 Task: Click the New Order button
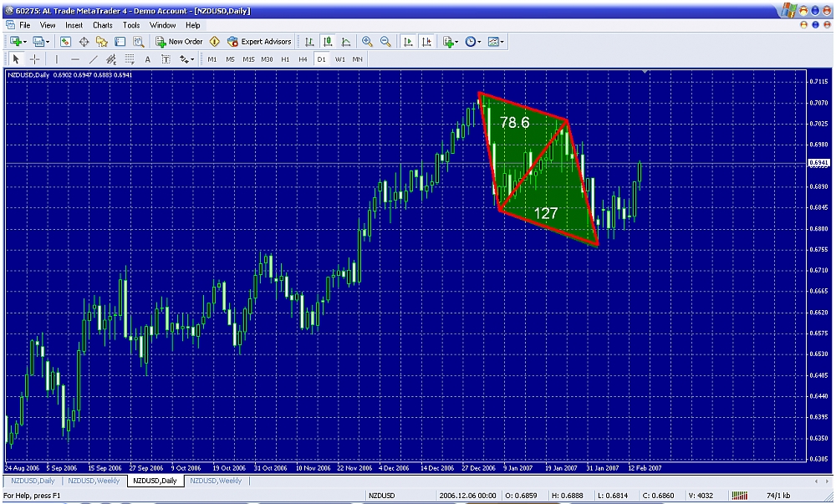pyautogui.click(x=179, y=42)
